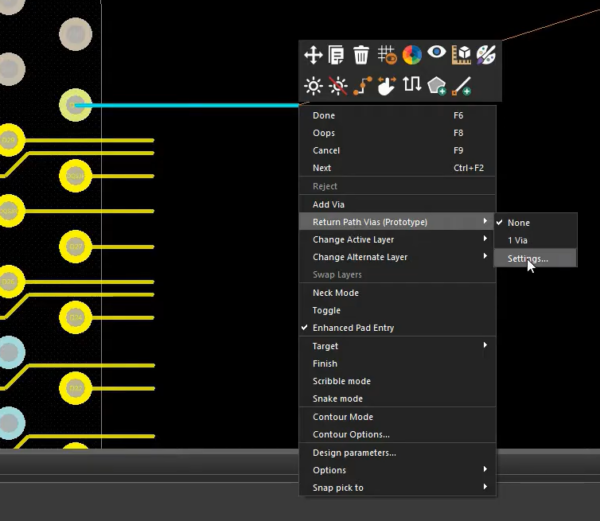Expand the Change Active Layer submenu
This screenshot has width=600, height=521.
point(397,239)
